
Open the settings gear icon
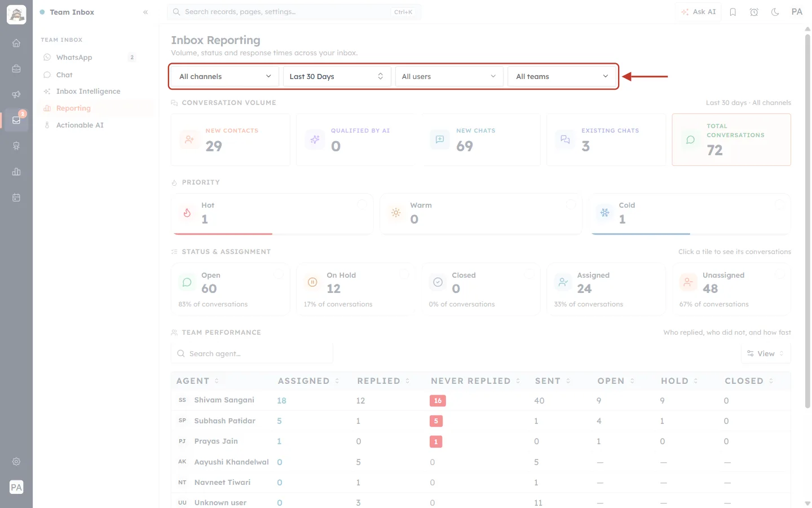pos(16,462)
